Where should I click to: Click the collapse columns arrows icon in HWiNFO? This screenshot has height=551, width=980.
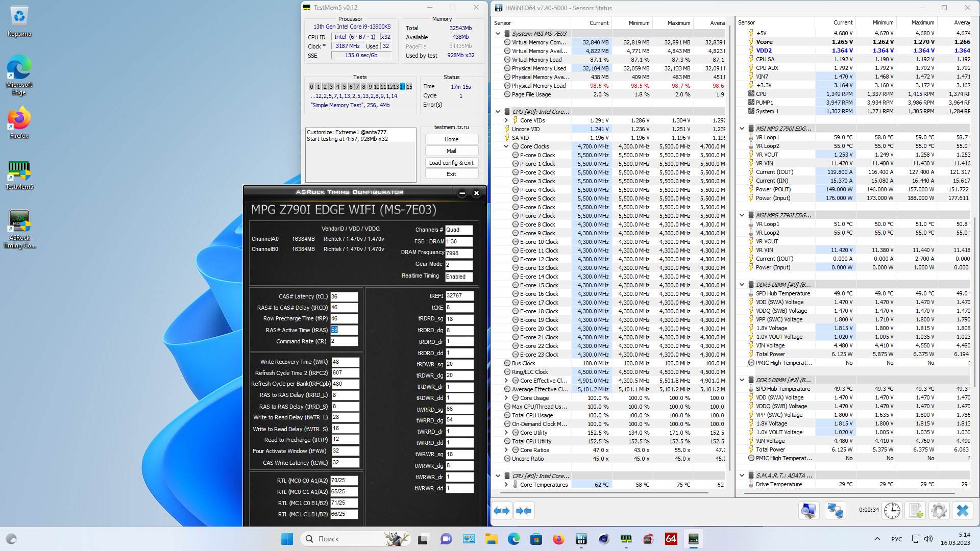524,511
